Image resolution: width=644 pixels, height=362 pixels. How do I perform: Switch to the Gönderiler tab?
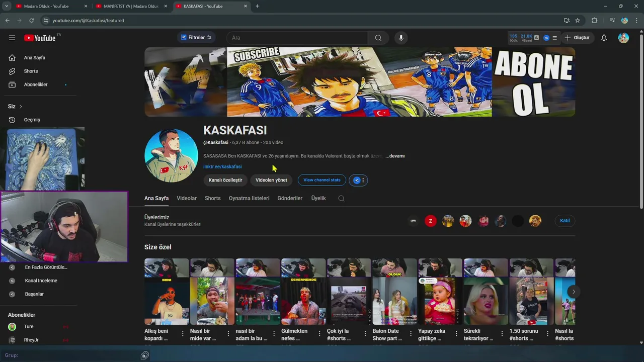click(290, 198)
